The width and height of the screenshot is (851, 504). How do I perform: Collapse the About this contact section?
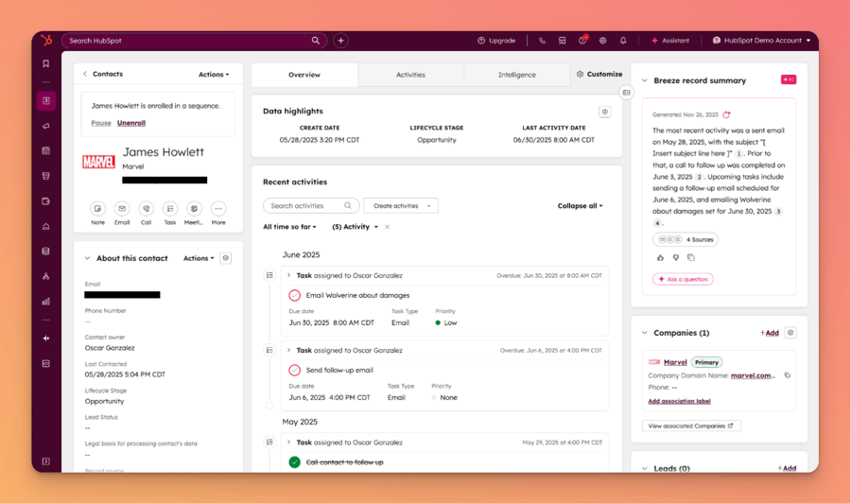coord(88,258)
